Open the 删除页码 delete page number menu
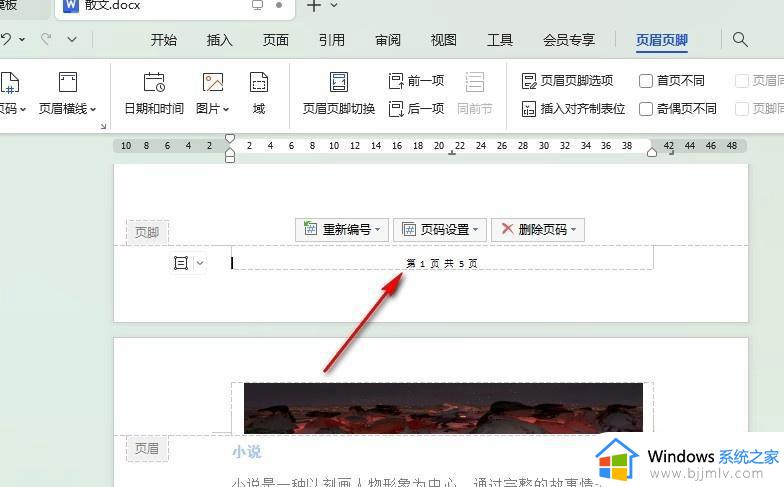Viewport: 784px width, 487px height. click(x=538, y=230)
